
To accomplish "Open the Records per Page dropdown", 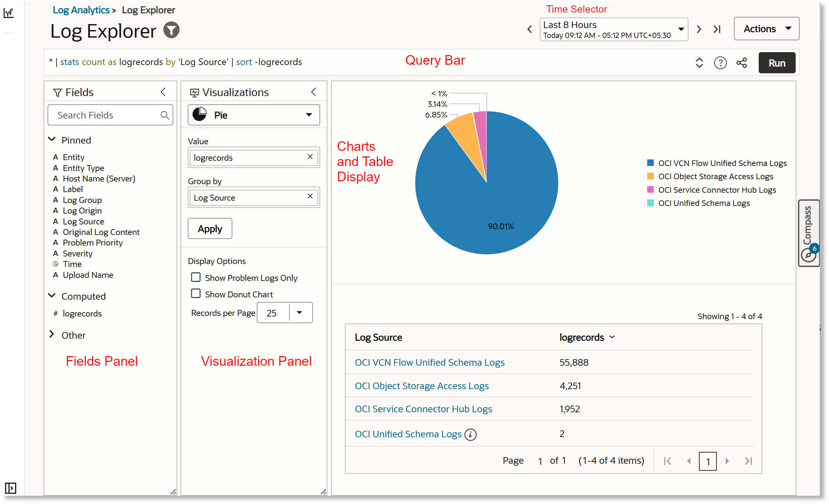I will [x=299, y=313].
